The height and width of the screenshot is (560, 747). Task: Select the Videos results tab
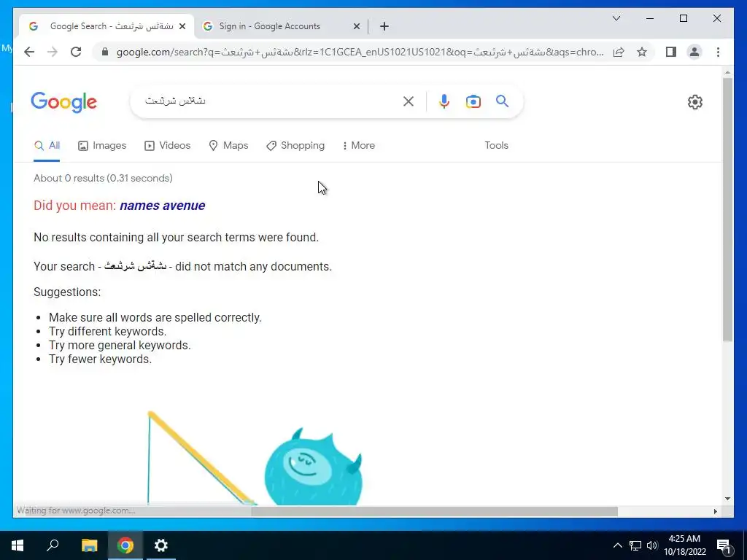(167, 146)
